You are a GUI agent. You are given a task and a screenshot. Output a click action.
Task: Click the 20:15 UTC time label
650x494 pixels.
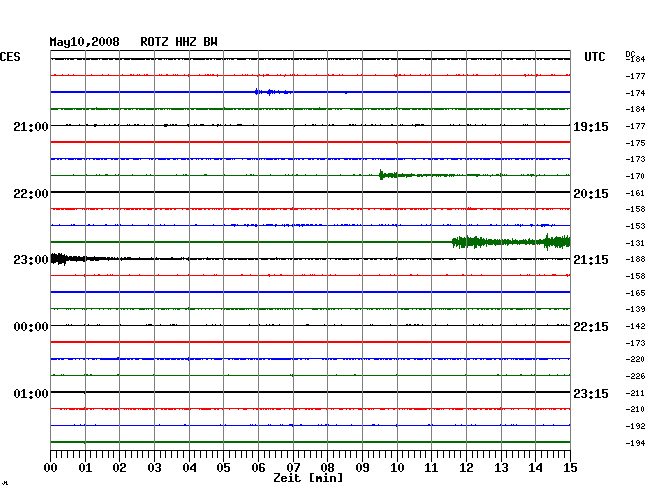(x=591, y=194)
